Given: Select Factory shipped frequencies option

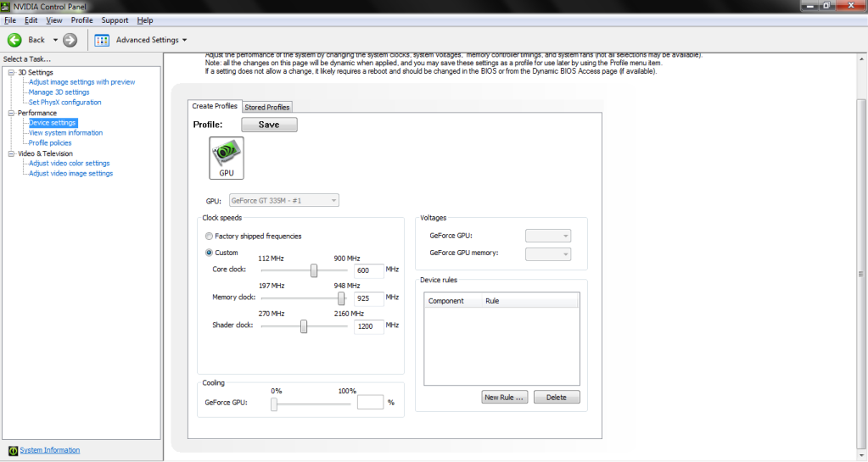Looking at the screenshot, I should [x=209, y=237].
